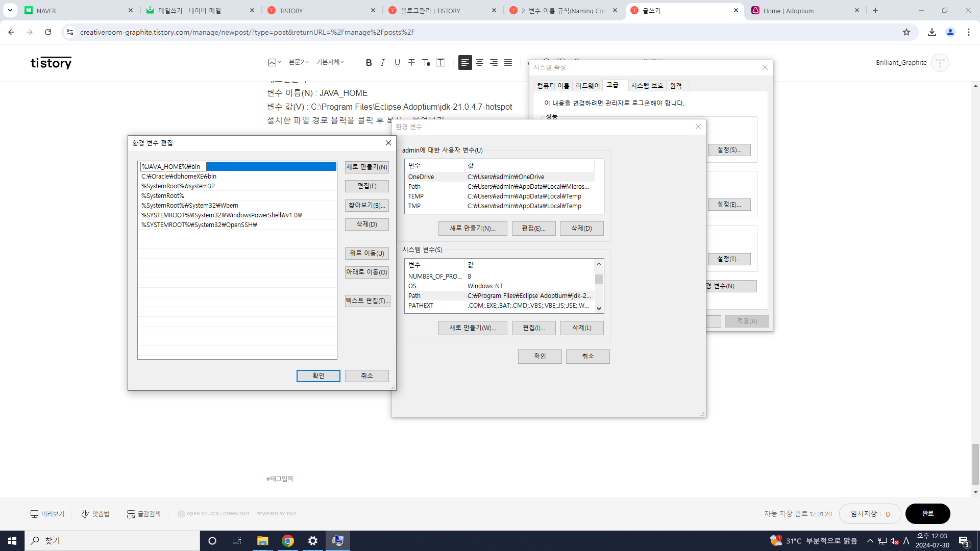
Task: Click 새로 만들기(N) in path editor
Action: click(366, 167)
